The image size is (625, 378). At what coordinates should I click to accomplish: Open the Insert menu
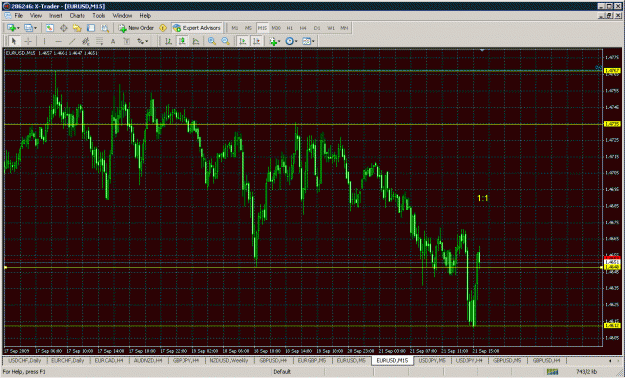pyautogui.click(x=56, y=16)
